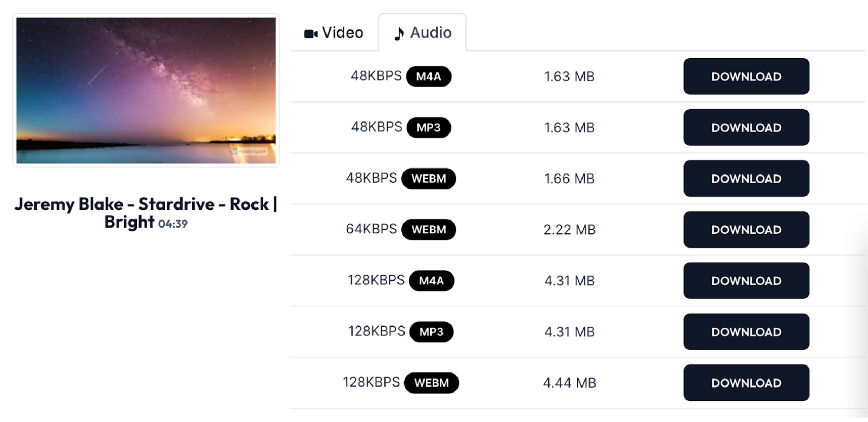Viewport: 868px width, 422px height.
Task: Download the 48KBPS WEBM file
Action: 746,178
